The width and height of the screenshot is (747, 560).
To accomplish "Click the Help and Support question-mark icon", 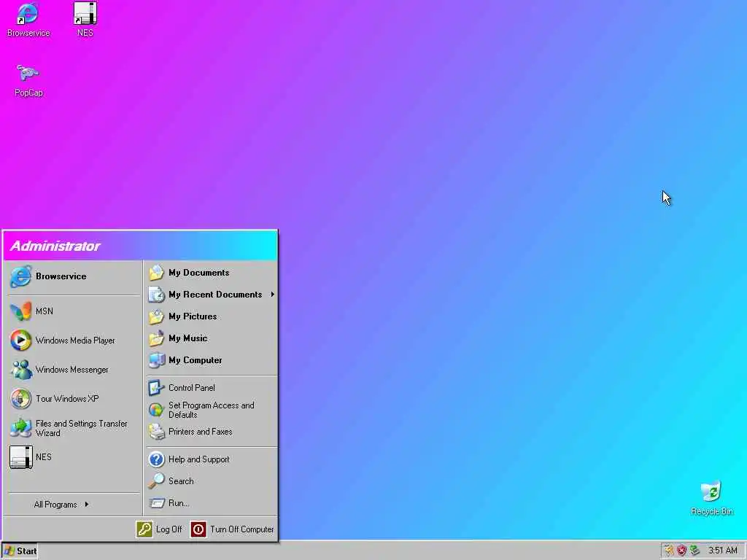I will [x=156, y=459].
